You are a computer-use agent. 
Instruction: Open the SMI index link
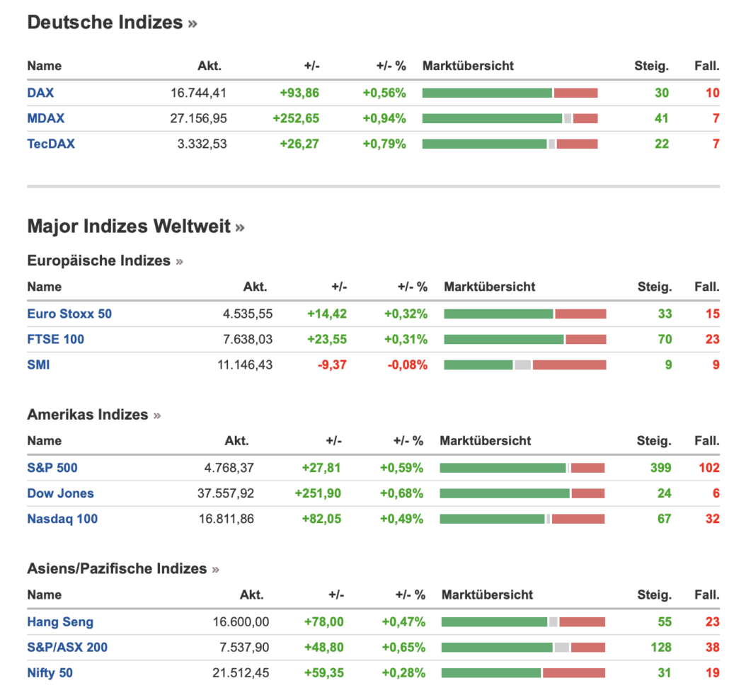pos(39,365)
